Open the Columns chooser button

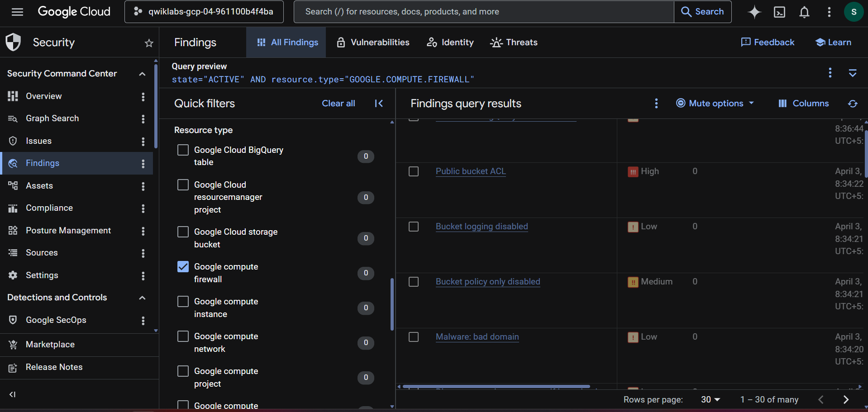(804, 104)
